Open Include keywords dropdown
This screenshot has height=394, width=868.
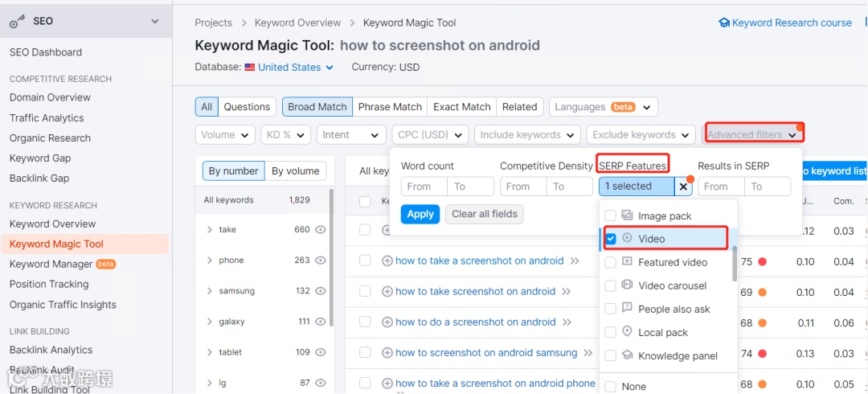pyautogui.click(x=527, y=134)
